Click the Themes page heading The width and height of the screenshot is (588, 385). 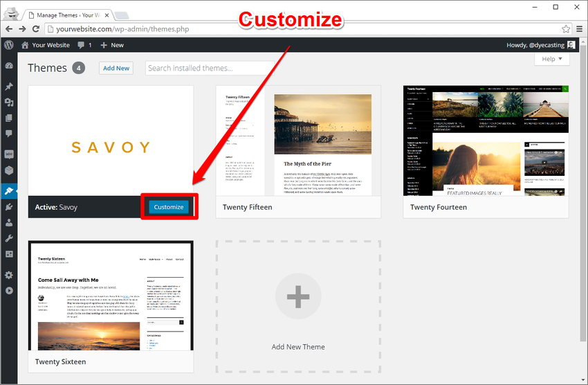pos(47,68)
